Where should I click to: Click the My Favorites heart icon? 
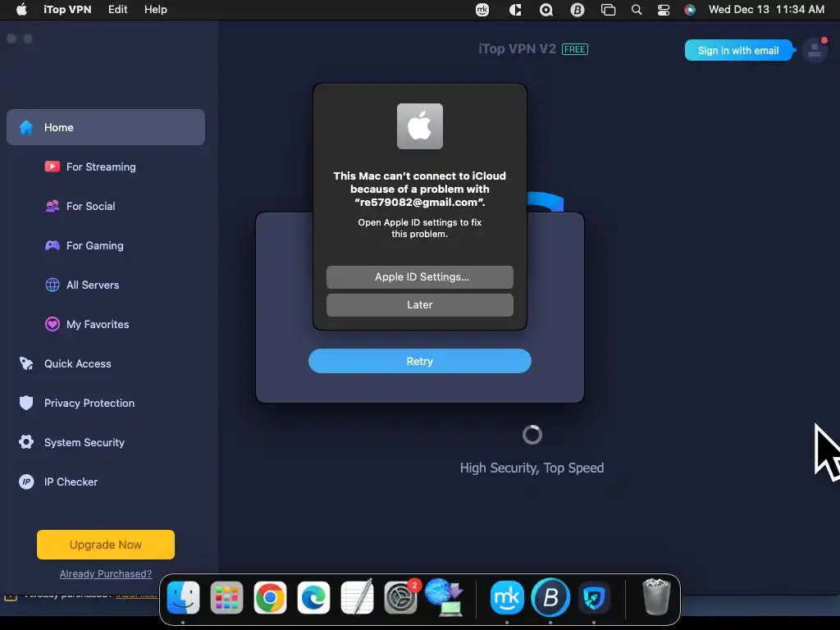tap(52, 324)
